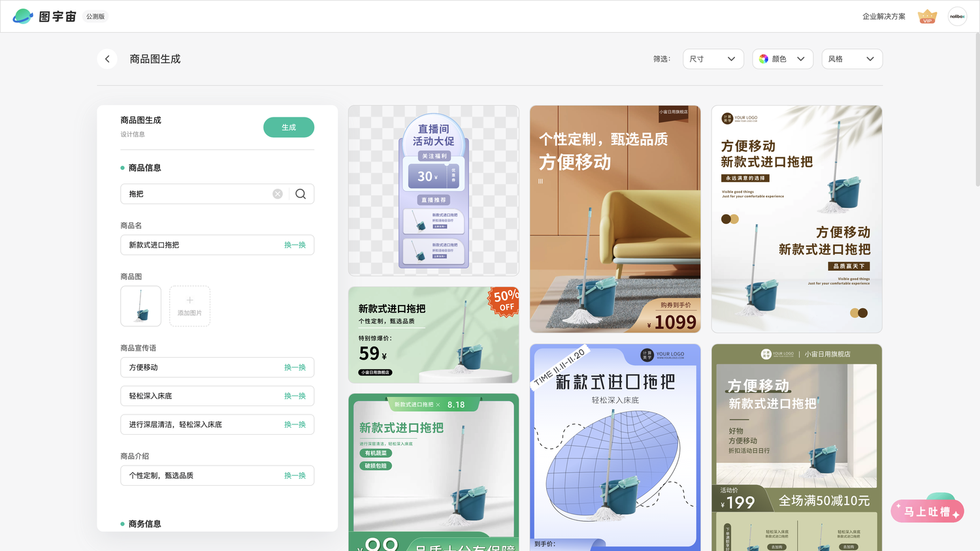Click the 生成 generate button
The image size is (980, 551).
(289, 127)
